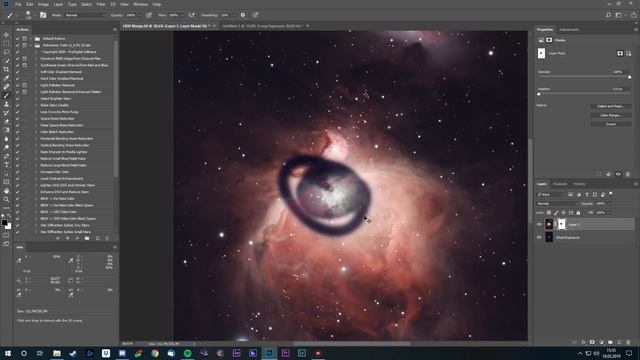
Task: Open the Opacity dropdown in options bar
Action: coord(140,15)
